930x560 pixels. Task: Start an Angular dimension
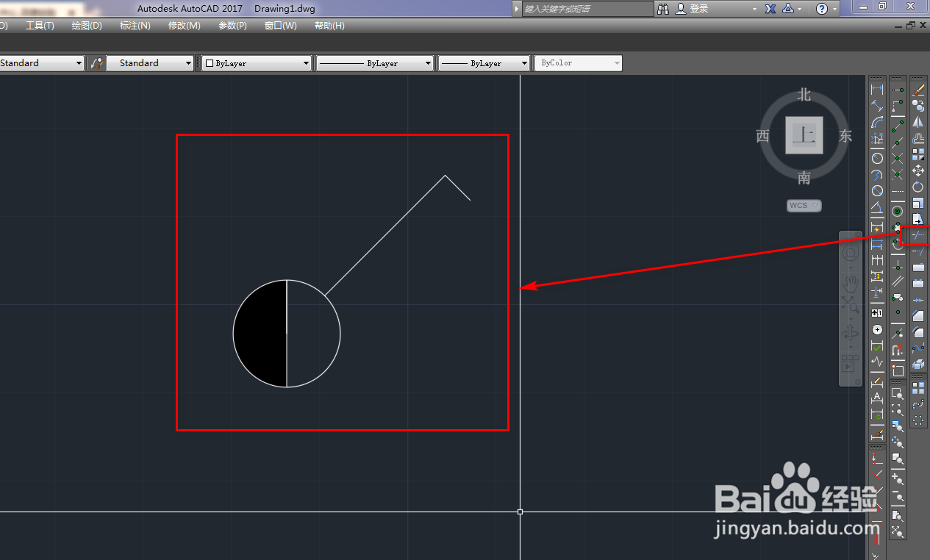[877, 207]
